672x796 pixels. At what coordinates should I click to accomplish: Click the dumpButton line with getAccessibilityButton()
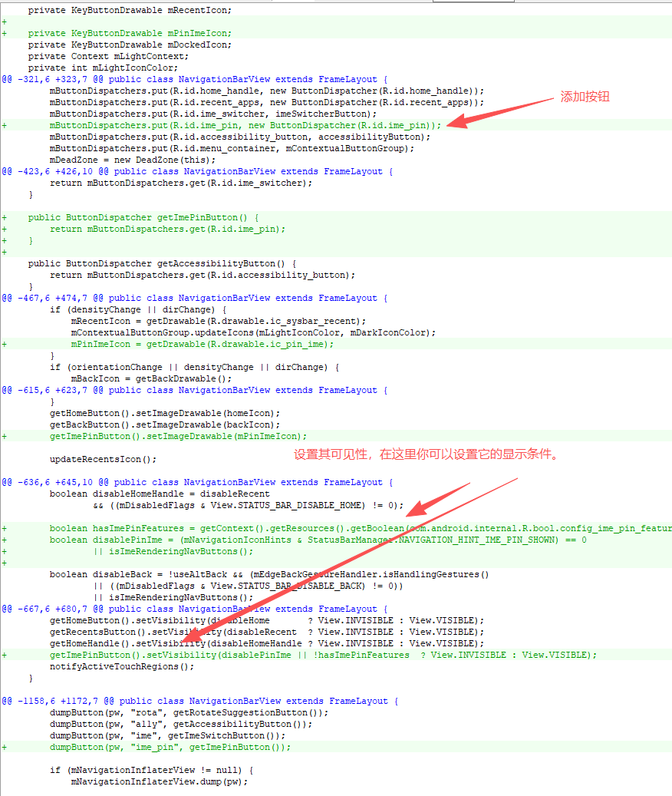181,725
